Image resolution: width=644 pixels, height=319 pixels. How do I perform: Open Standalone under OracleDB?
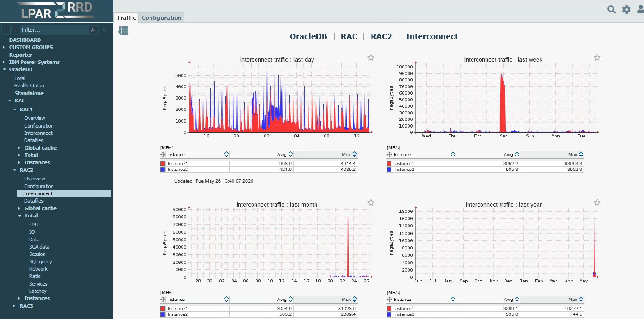(29, 93)
